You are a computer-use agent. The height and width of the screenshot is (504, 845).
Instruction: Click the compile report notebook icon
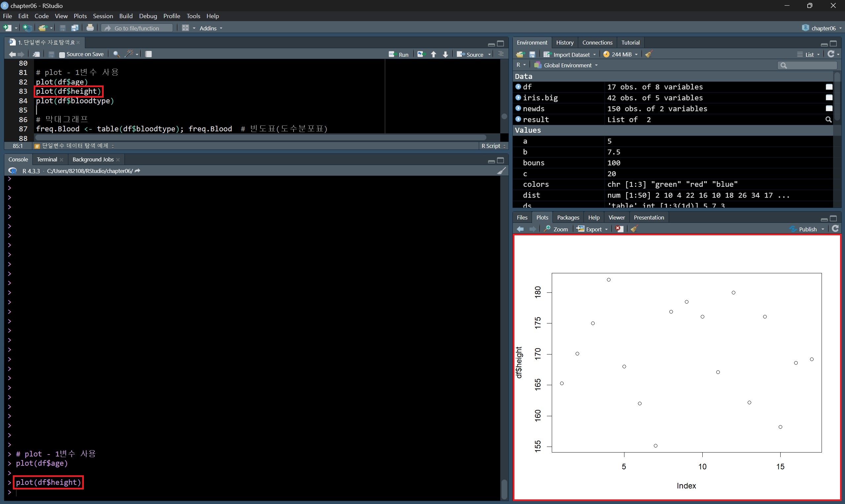click(149, 54)
